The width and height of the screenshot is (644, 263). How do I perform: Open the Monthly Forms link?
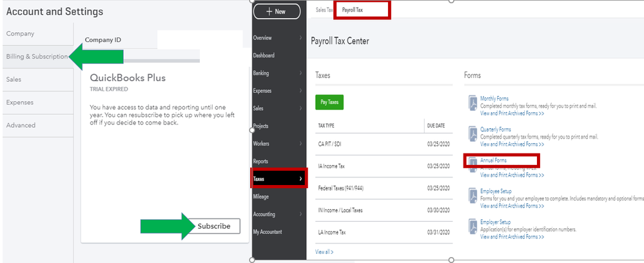click(494, 99)
